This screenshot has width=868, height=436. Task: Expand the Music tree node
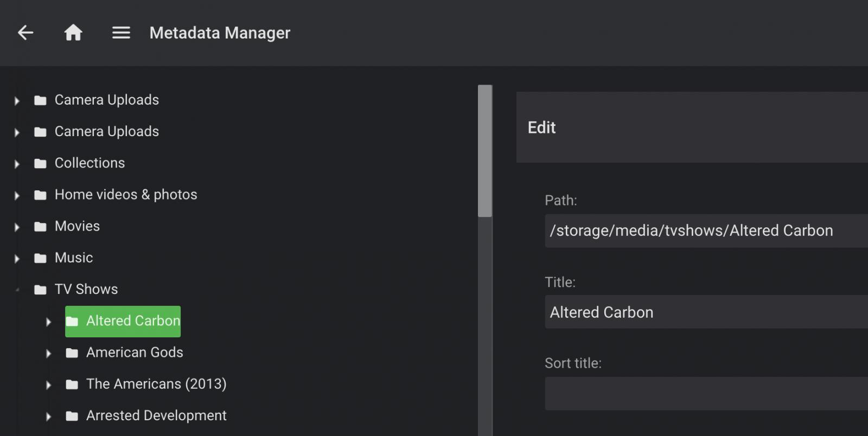coord(17,259)
